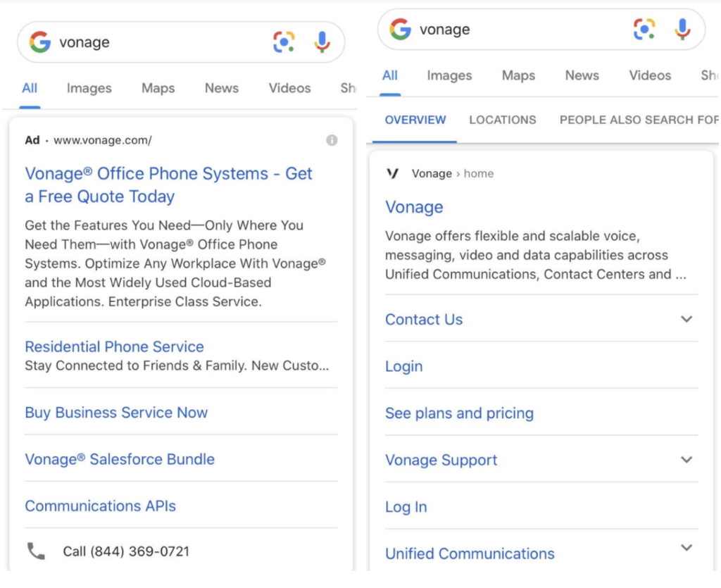Tap Vonage V favicon in right result
Viewport: 721px width, 588px height.
click(x=393, y=173)
